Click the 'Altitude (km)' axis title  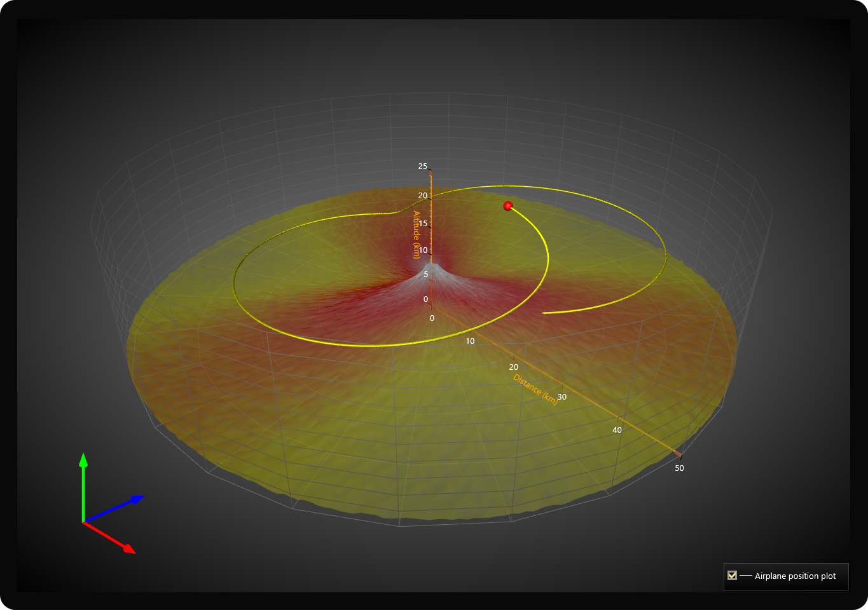tap(417, 234)
